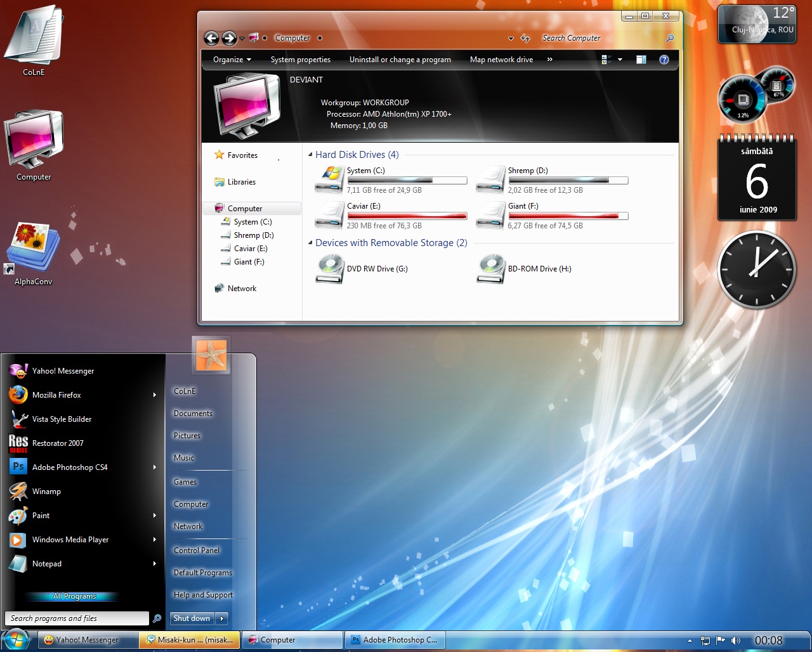Image resolution: width=812 pixels, height=652 pixels.
Task: Open the Organize dropdown menu
Action: 232,60
